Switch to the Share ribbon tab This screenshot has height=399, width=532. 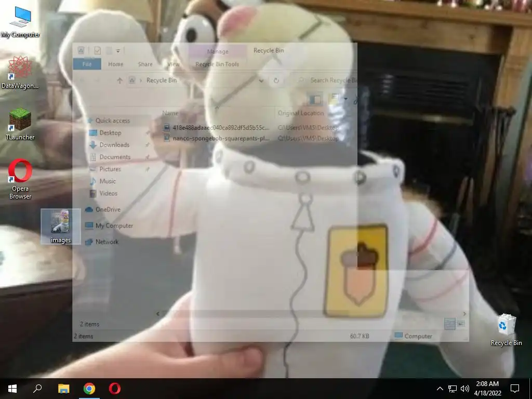(145, 64)
